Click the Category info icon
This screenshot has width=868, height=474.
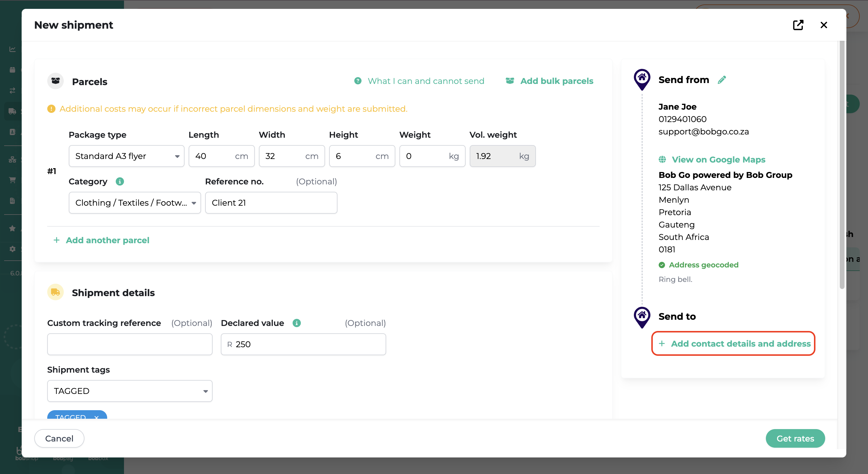click(x=120, y=181)
